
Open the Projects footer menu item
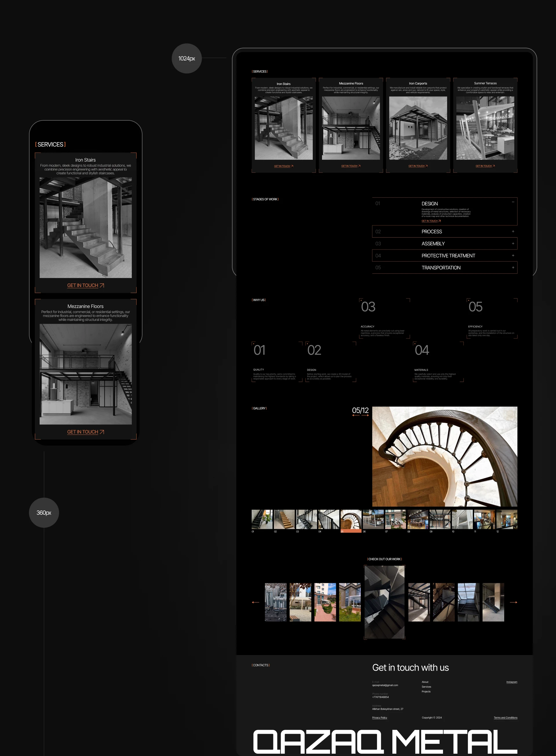pos(426,691)
